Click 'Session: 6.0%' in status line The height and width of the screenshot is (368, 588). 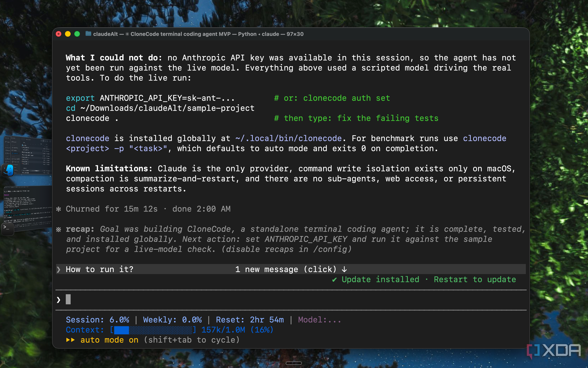click(x=97, y=320)
